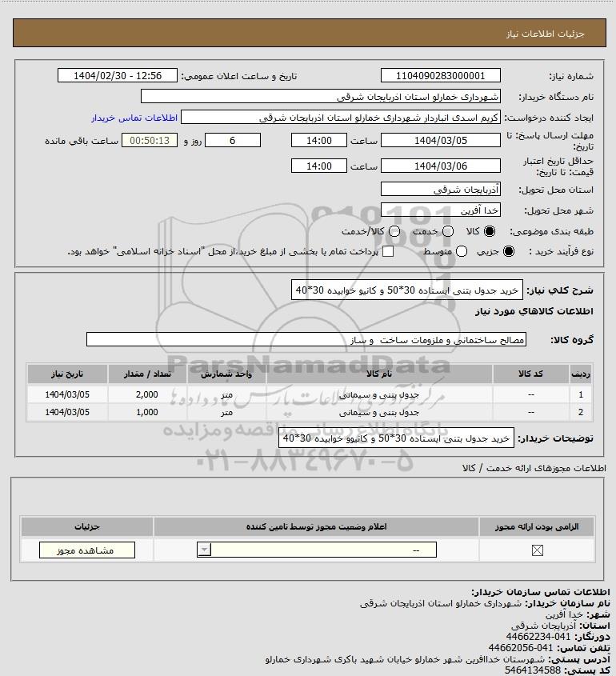This screenshot has height=676, width=616.
Task: Click quantity cell 2,000 in row 1
Action: tap(147, 394)
